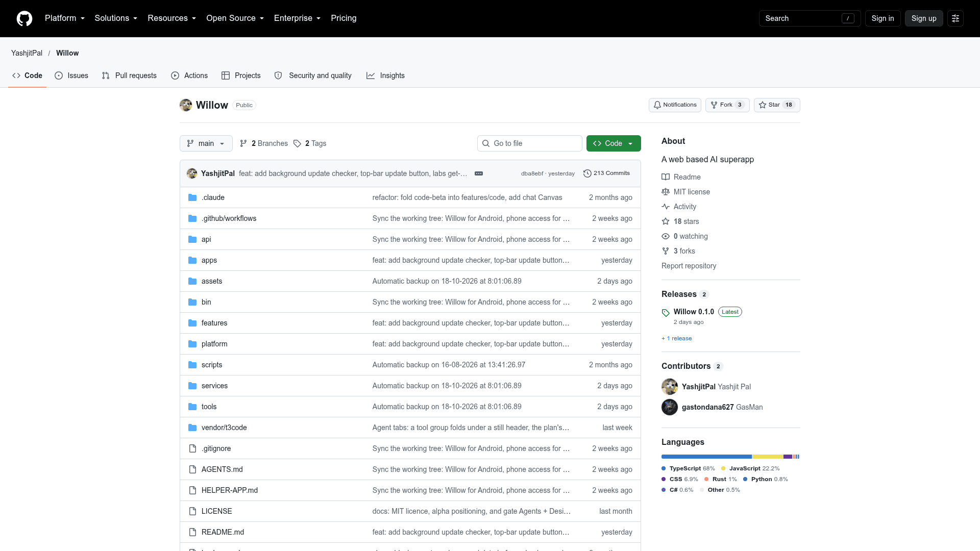Switch to the Issues tab
Image resolution: width=980 pixels, height=551 pixels.
click(71, 76)
